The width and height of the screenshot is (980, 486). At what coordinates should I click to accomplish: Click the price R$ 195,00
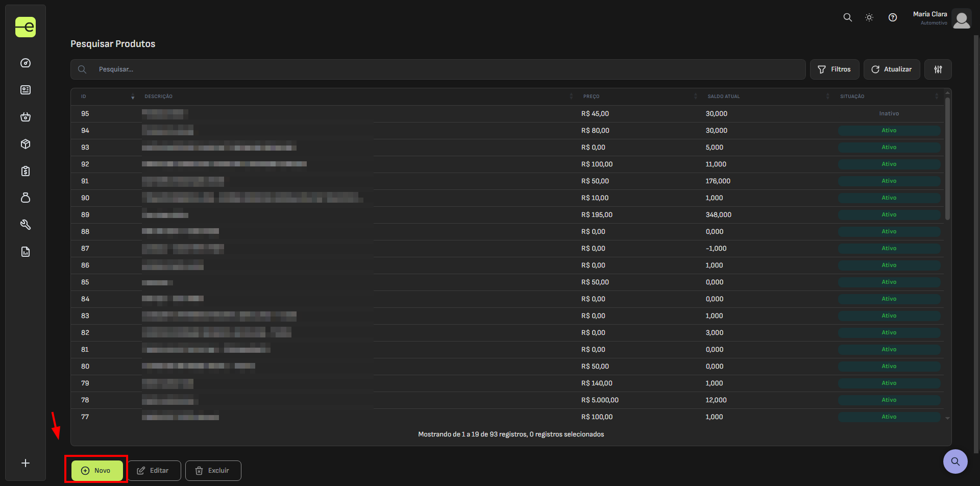click(x=597, y=215)
